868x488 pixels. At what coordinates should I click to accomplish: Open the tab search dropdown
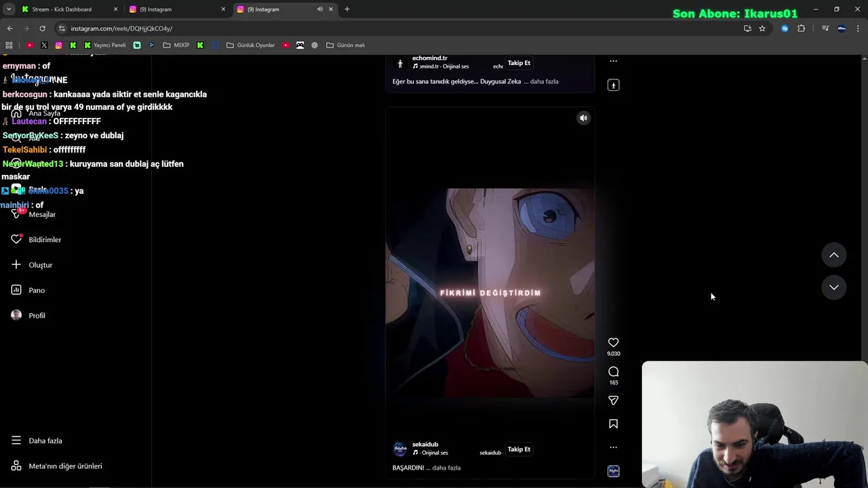(x=9, y=9)
